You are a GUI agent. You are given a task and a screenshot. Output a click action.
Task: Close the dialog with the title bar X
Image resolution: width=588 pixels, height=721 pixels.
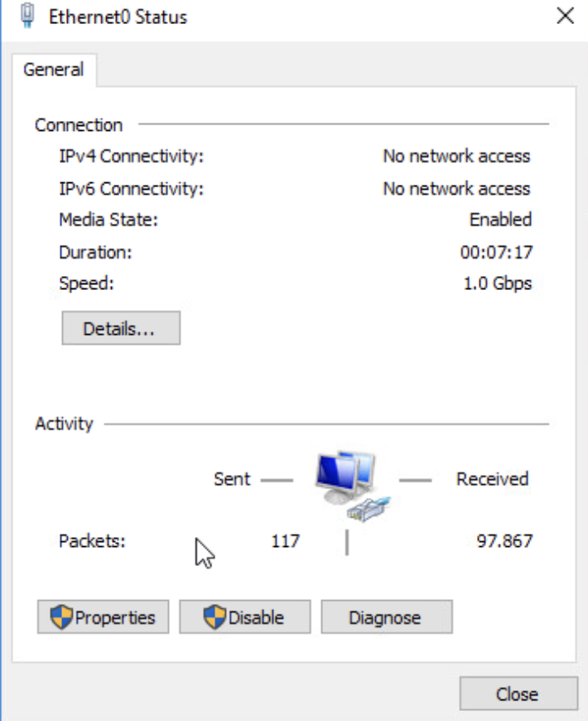tap(566, 17)
